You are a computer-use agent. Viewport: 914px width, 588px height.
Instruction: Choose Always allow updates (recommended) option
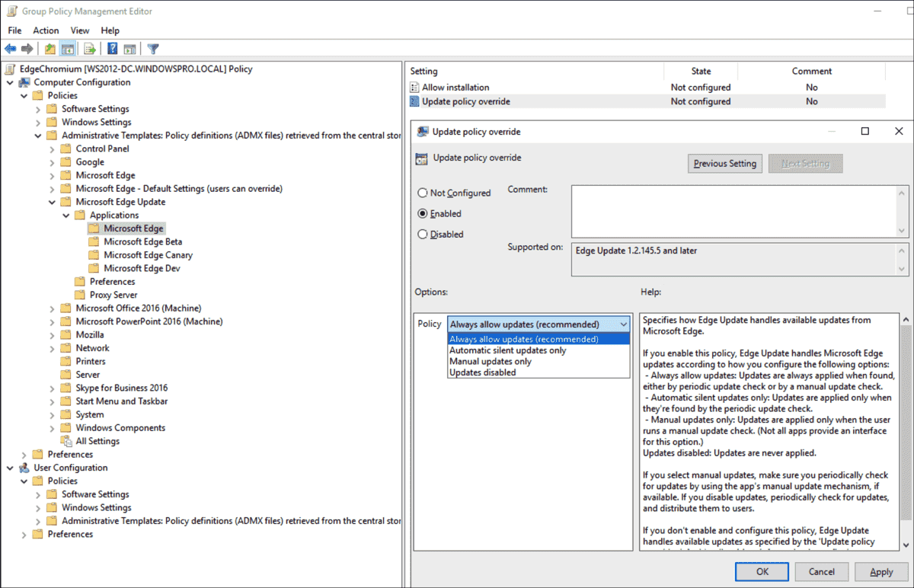tap(538, 339)
